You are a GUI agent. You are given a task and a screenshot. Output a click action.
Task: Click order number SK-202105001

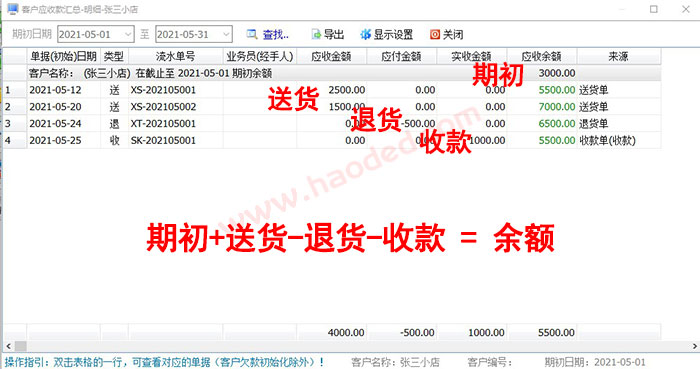click(163, 141)
